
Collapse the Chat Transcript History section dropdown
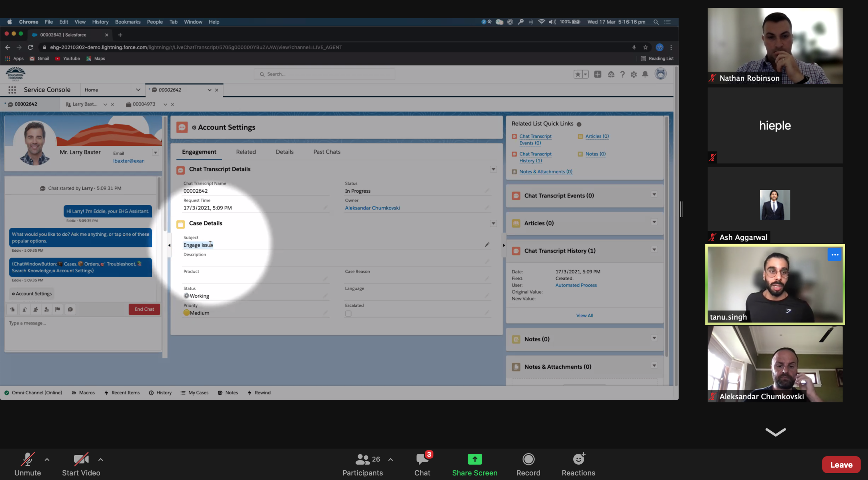(654, 250)
